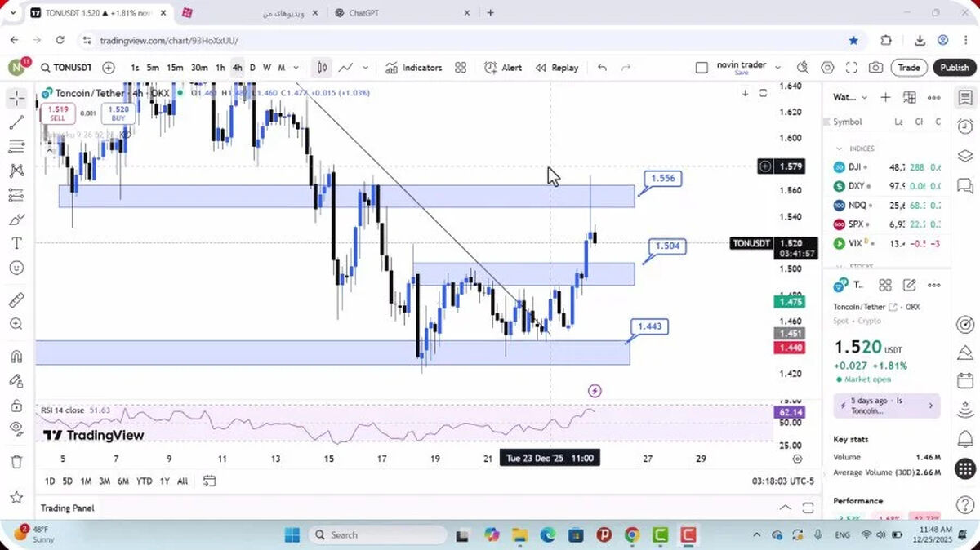Select VIX row in watchlist
Viewport: 980px width, 550px height.
pyautogui.click(x=888, y=243)
